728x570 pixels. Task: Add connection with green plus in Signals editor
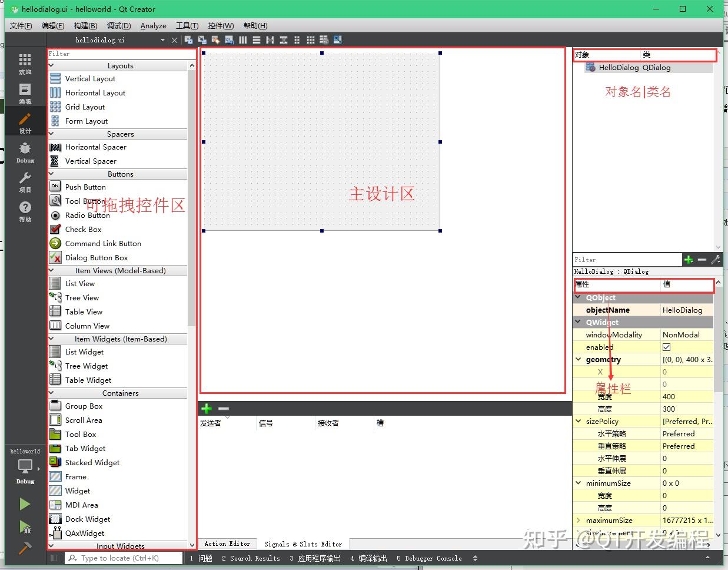point(207,407)
